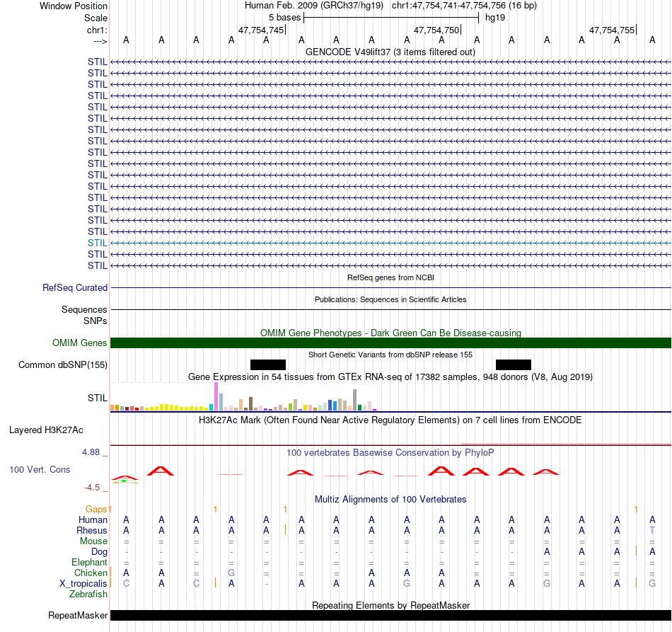The width and height of the screenshot is (672, 632).
Task: Open the RefSeq genes from NCBI title
Action: [390, 277]
